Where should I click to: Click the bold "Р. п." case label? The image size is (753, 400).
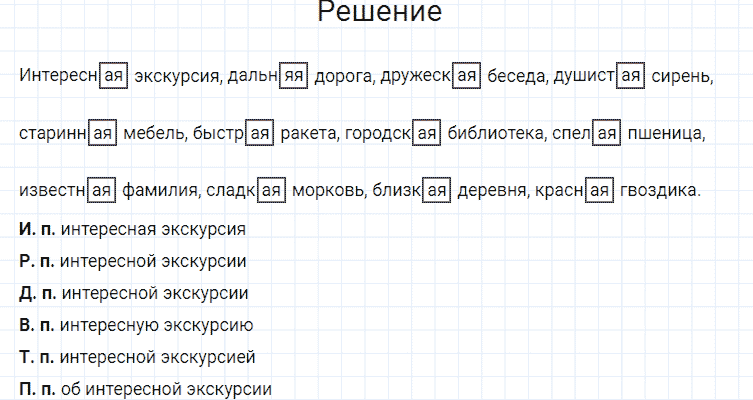pos(37,261)
